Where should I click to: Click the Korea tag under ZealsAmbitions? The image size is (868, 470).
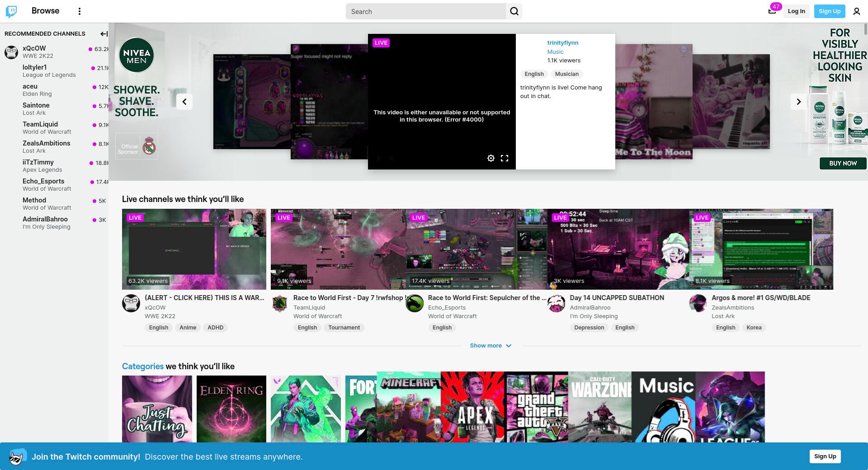click(754, 328)
